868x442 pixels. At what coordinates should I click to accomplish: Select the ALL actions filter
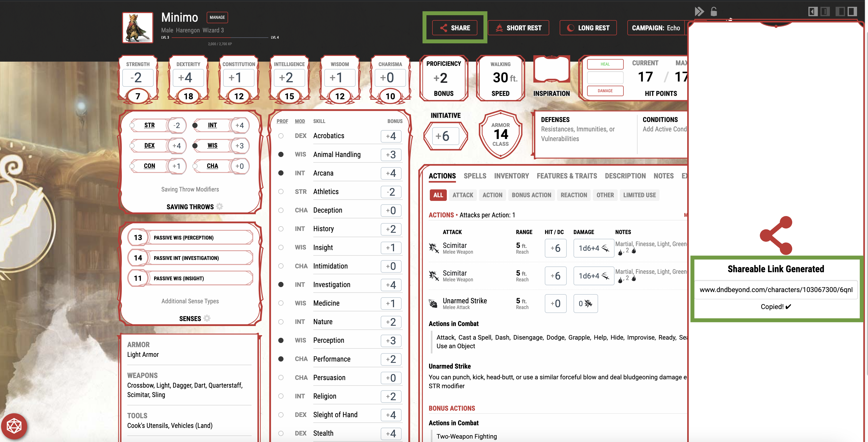click(438, 195)
